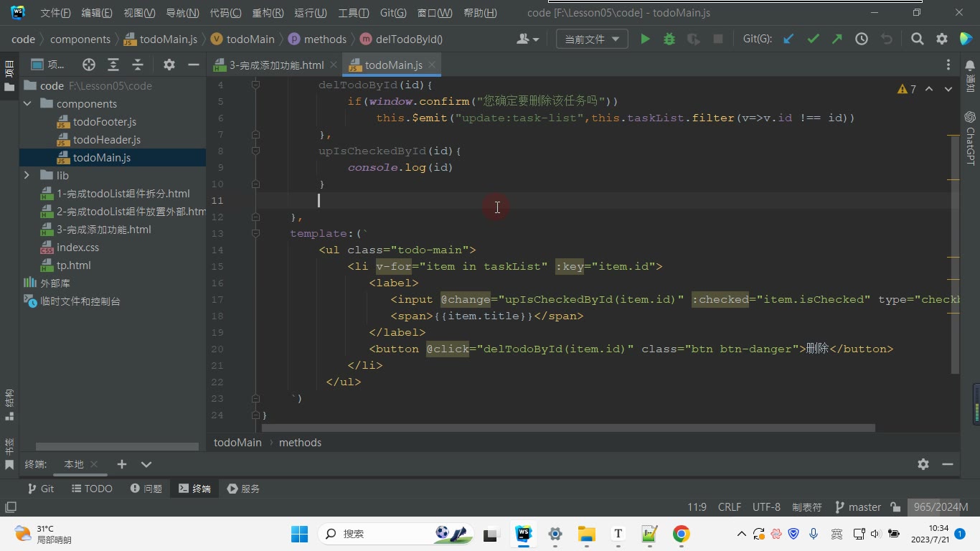Open ChatGPT tool window in right sidebar
The image size is (980, 551).
tap(970, 138)
